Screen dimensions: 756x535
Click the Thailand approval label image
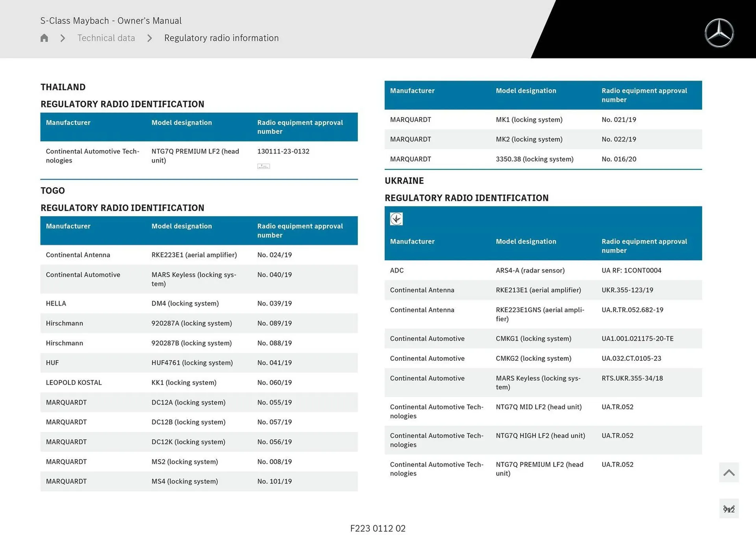[263, 166]
